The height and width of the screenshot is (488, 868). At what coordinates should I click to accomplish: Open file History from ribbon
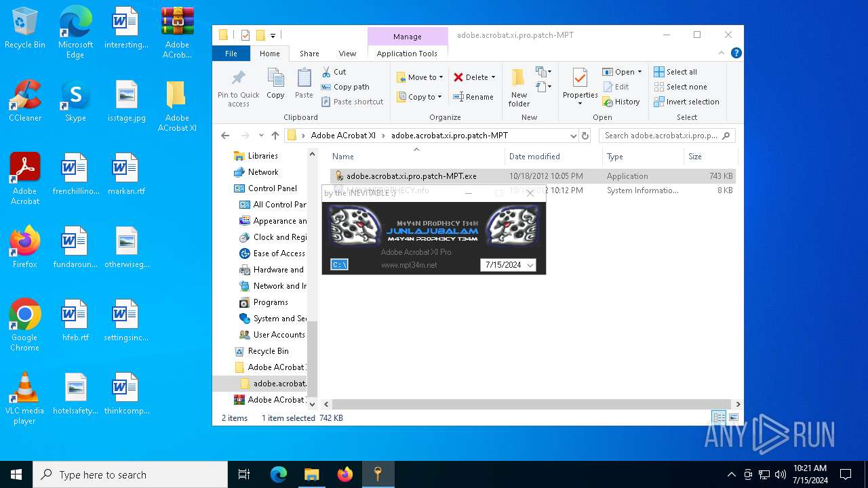pyautogui.click(x=621, y=102)
